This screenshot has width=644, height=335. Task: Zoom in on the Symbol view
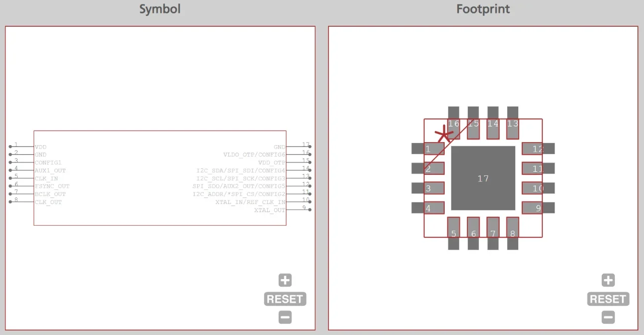pyautogui.click(x=285, y=281)
